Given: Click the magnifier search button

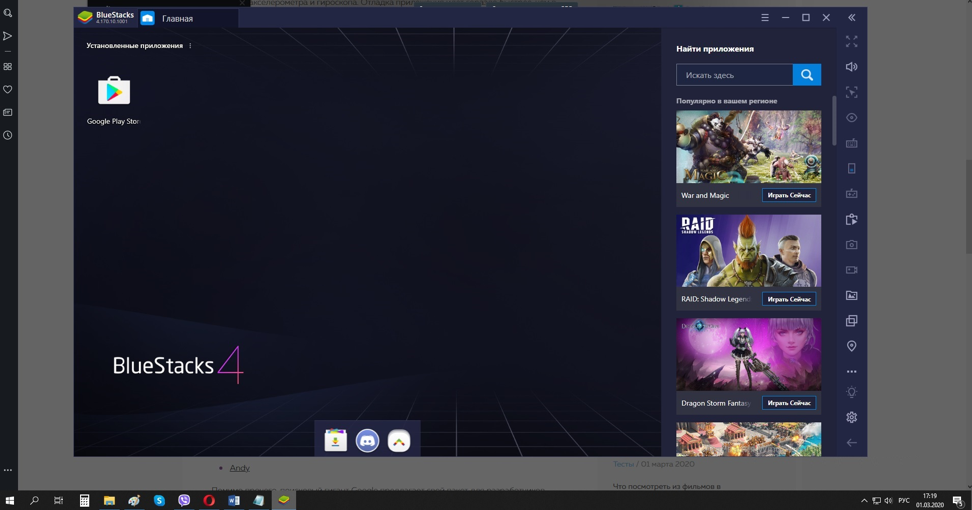Looking at the screenshot, I should tap(806, 75).
